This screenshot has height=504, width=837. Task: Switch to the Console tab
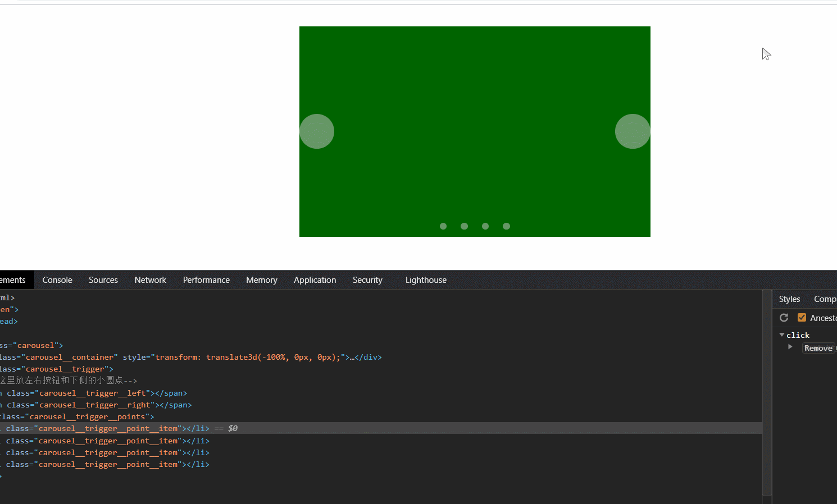point(57,280)
